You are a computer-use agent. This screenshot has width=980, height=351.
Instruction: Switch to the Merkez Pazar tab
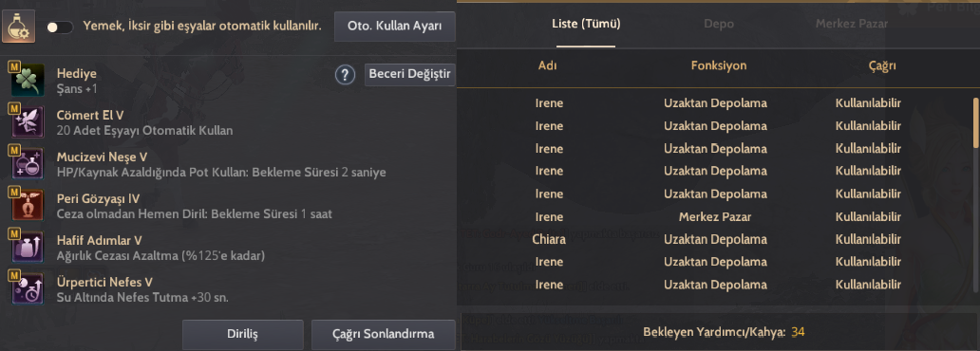(851, 25)
